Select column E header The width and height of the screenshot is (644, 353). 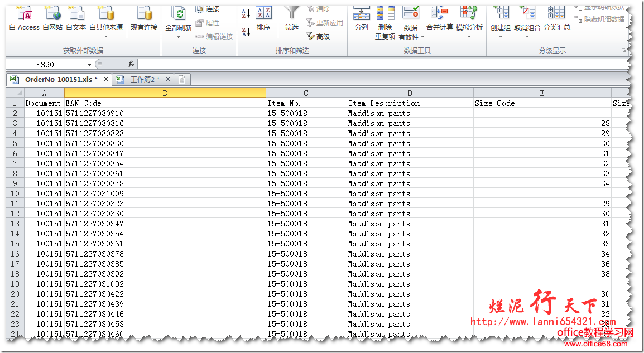point(542,93)
